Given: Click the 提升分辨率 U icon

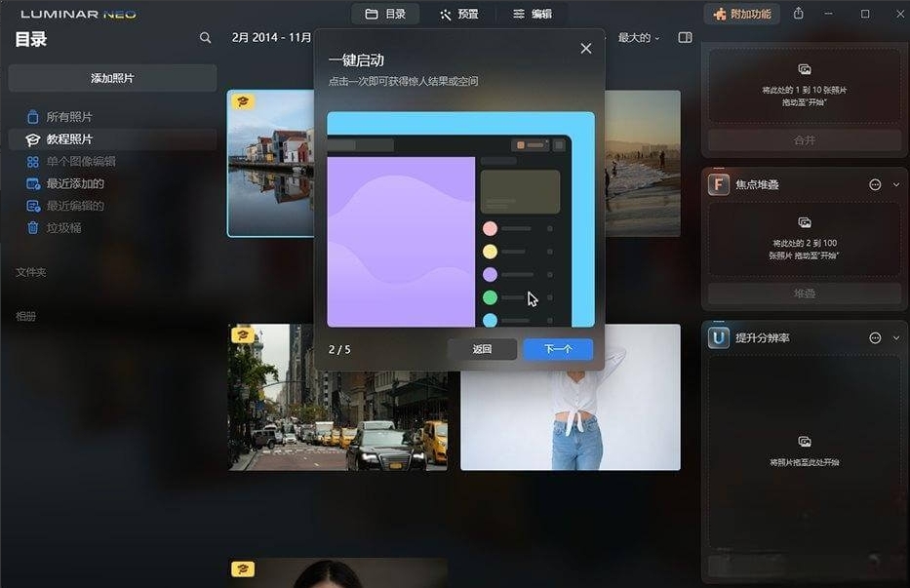Looking at the screenshot, I should pyautogui.click(x=719, y=337).
